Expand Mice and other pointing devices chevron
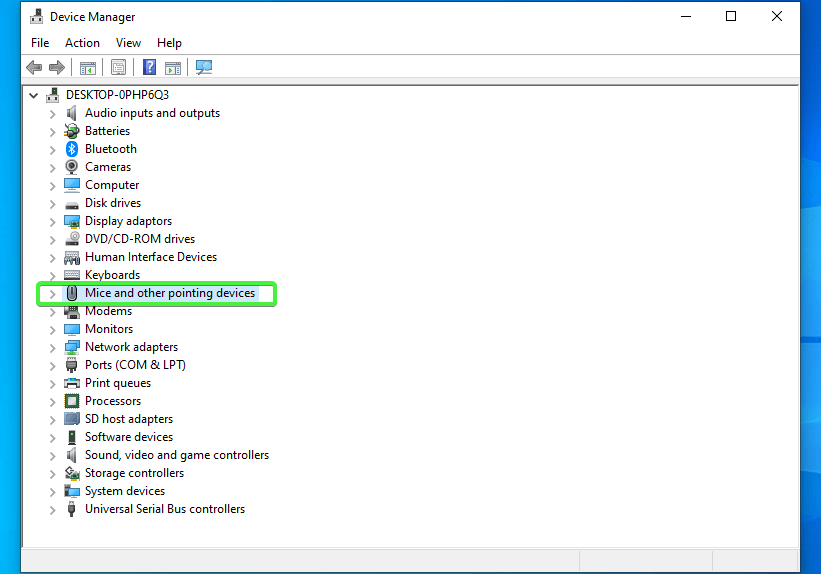 (52, 294)
